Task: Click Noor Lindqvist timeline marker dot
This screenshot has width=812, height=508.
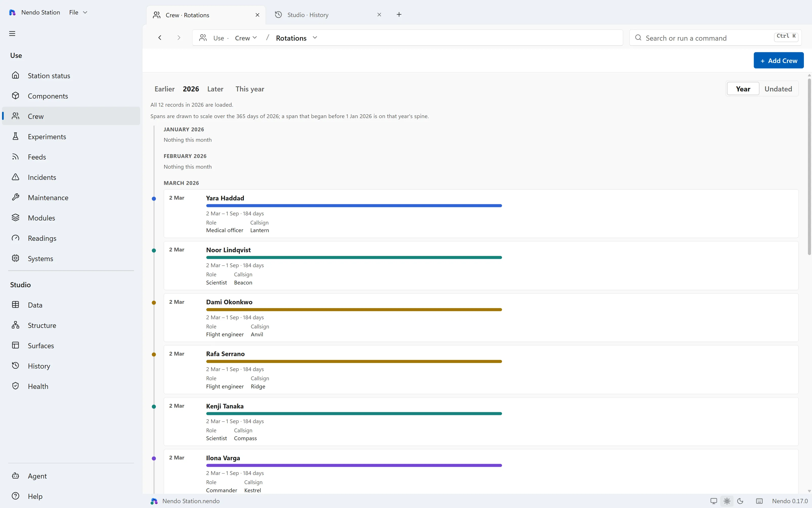Action: pyautogui.click(x=154, y=250)
